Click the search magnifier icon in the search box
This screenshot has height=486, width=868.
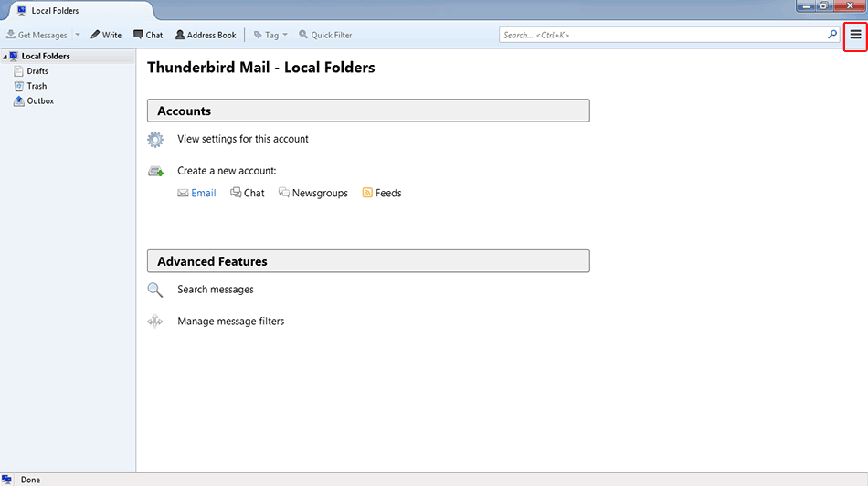click(x=832, y=35)
